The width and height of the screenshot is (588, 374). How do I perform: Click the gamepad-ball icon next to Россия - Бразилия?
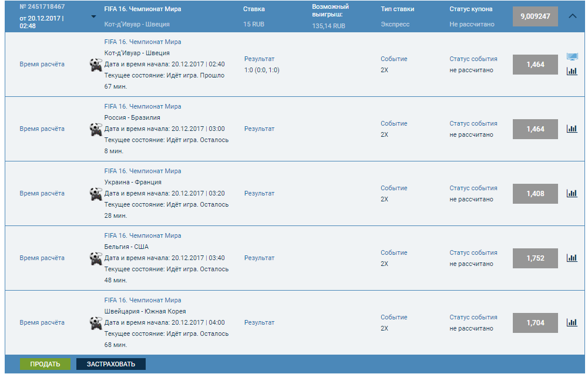click(96, 129)
